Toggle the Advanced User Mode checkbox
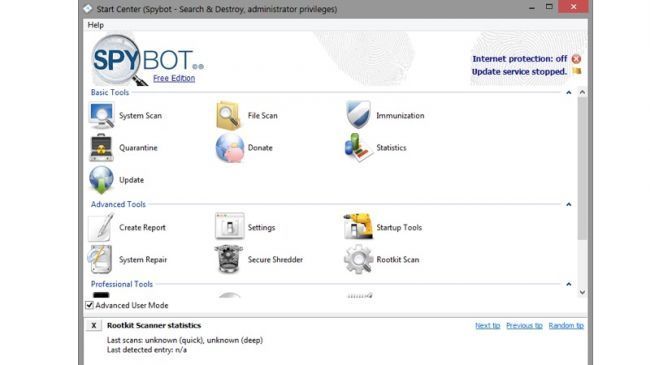 (x=90, y=305)
